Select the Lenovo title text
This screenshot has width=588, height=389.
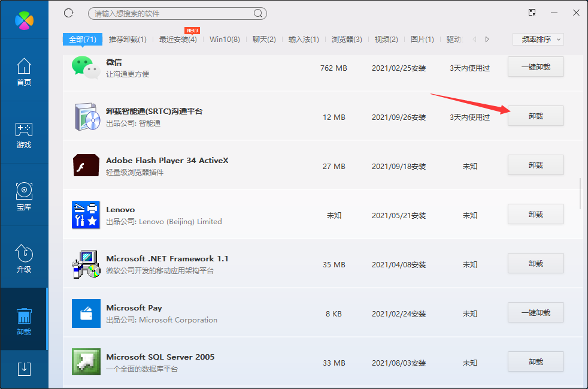(x=120, y=210)
